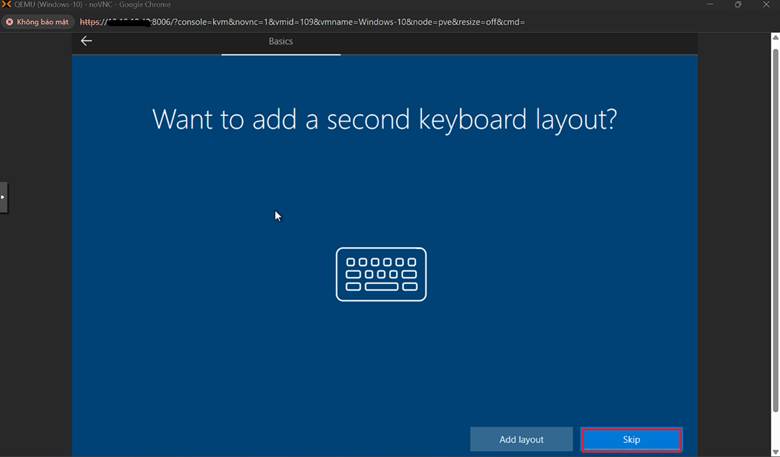Click the vertical scrollbar thumb
The height and width of the screenshot is (457, 780).
point(774,230)
